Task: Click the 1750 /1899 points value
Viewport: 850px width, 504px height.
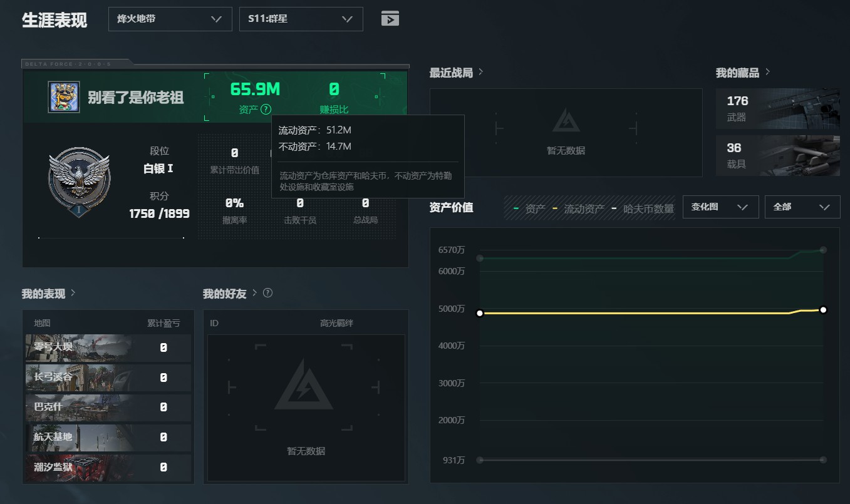Action: click(x=159, y=213)
